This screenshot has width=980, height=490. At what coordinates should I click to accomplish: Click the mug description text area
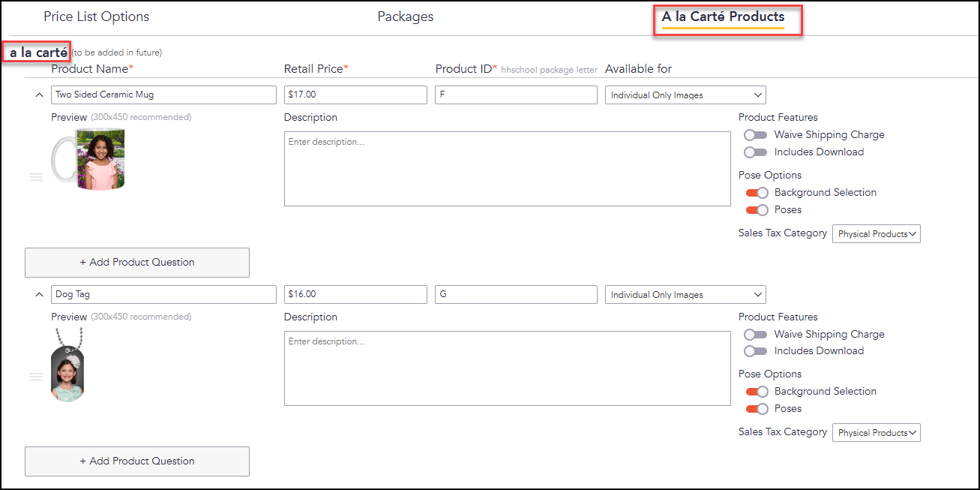click(508, 169)
